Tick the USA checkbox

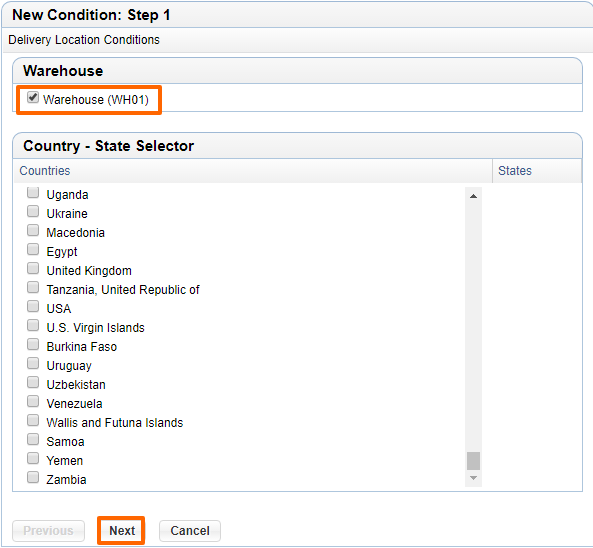tap(33, 306)
